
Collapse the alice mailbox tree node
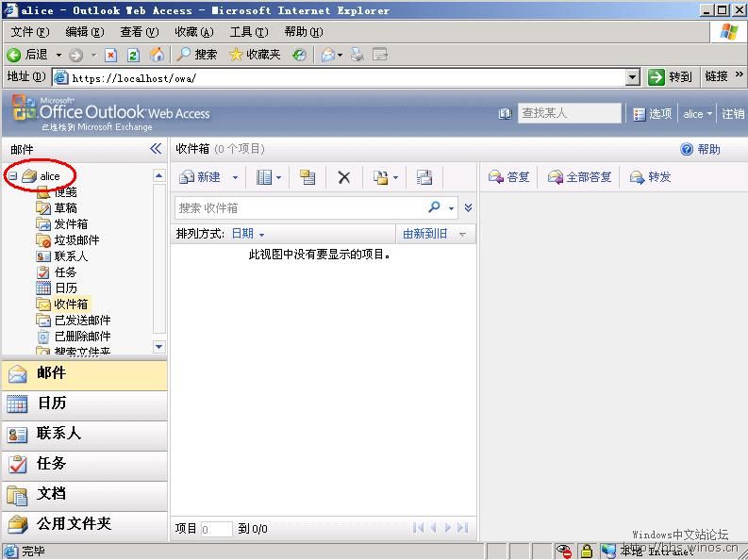click(x=12, y=176)
